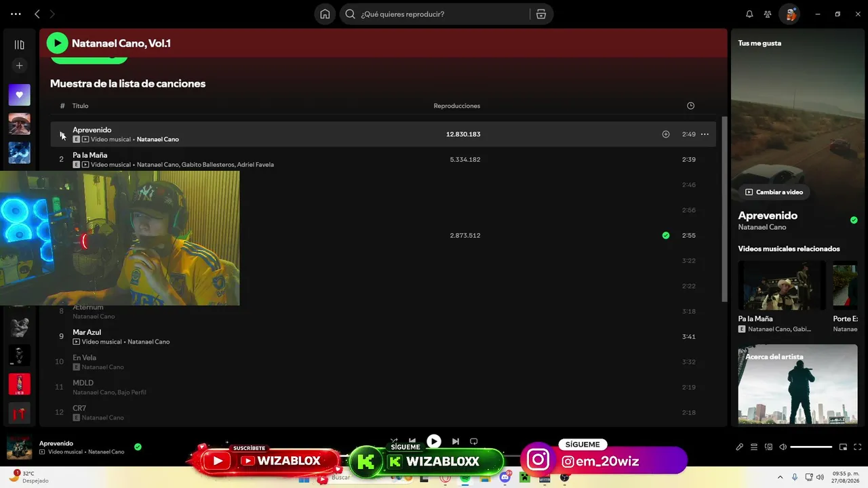Toggle saved check beside Aprevenido in right panel
Screen dimensions: 868x488
pyautogui.click(x=854, y=220)
